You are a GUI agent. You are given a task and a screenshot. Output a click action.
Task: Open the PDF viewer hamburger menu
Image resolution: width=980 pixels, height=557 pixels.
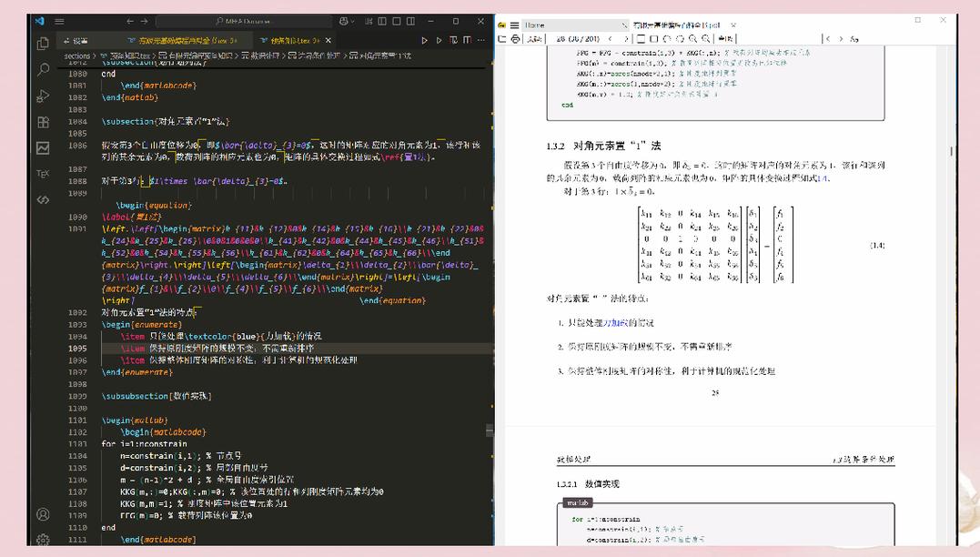tap(514, 25)
